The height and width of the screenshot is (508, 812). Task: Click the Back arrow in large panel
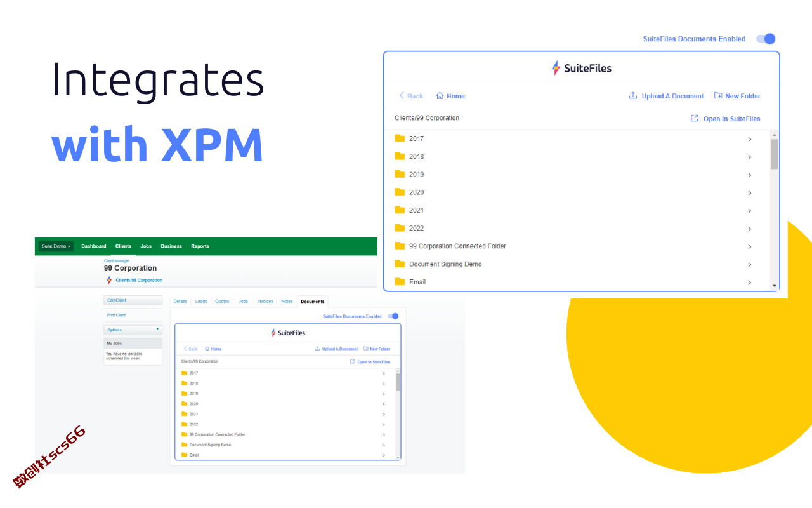coord(402,96)
